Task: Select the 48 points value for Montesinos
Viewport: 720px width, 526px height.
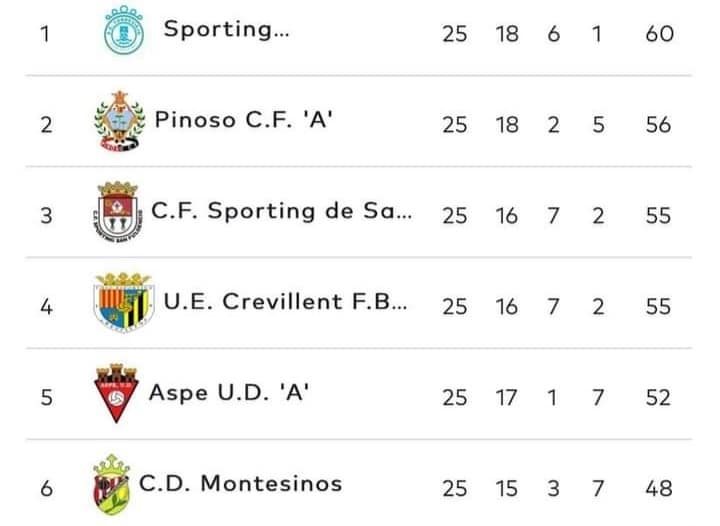Action: [x=659, y=488]
